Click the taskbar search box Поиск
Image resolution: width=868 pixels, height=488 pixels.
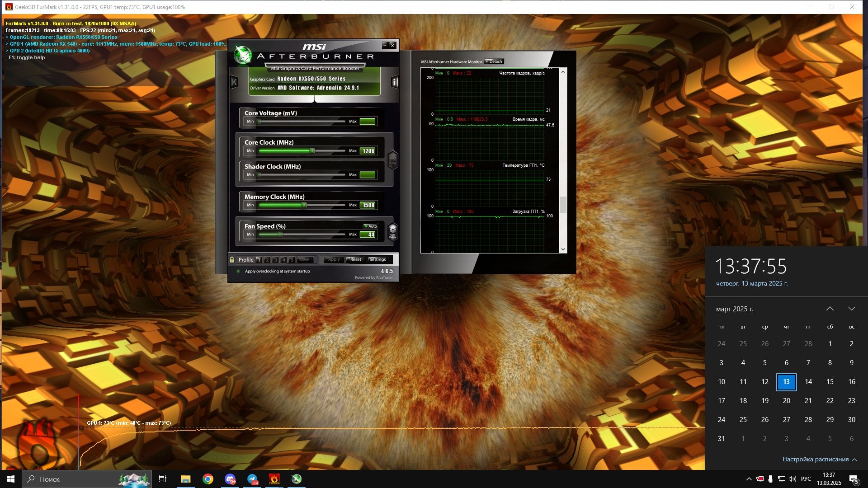86,479
